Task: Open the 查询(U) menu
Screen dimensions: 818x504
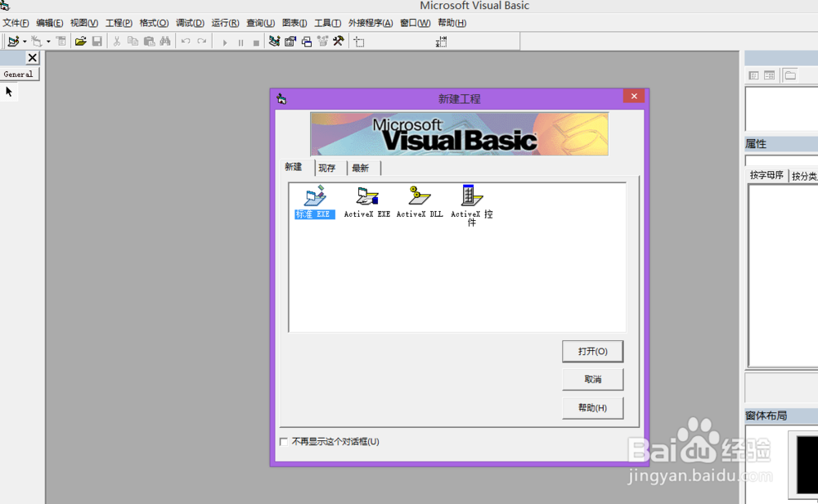Action: (260, 23)
